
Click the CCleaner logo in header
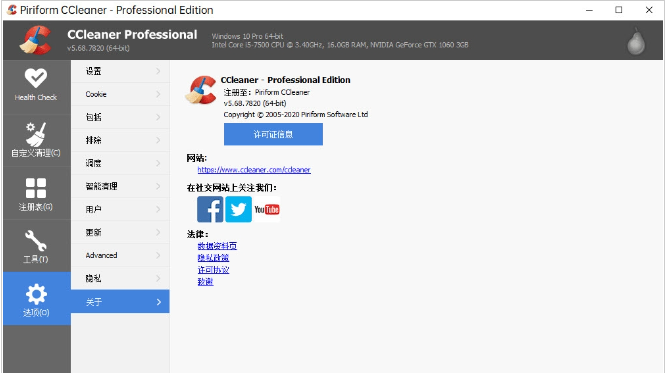click(x=35, y=40)
